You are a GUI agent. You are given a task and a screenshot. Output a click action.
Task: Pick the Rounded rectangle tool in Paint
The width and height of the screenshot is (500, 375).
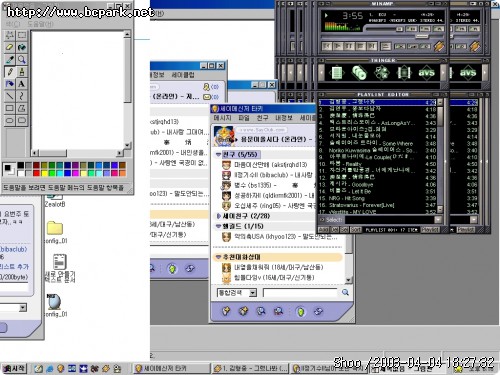(22, 120)
